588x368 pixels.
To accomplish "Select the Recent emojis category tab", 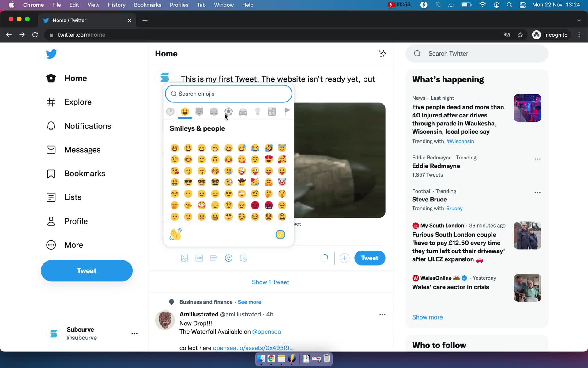I will (x=170, y=112).
